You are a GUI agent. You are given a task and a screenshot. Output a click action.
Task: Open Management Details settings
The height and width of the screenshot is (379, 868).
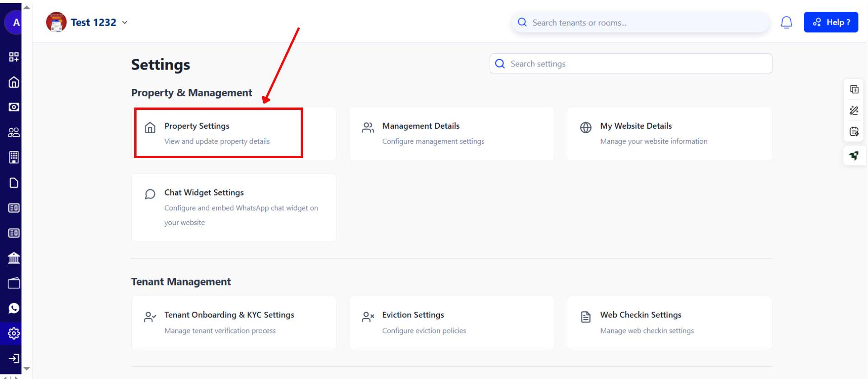451,134
